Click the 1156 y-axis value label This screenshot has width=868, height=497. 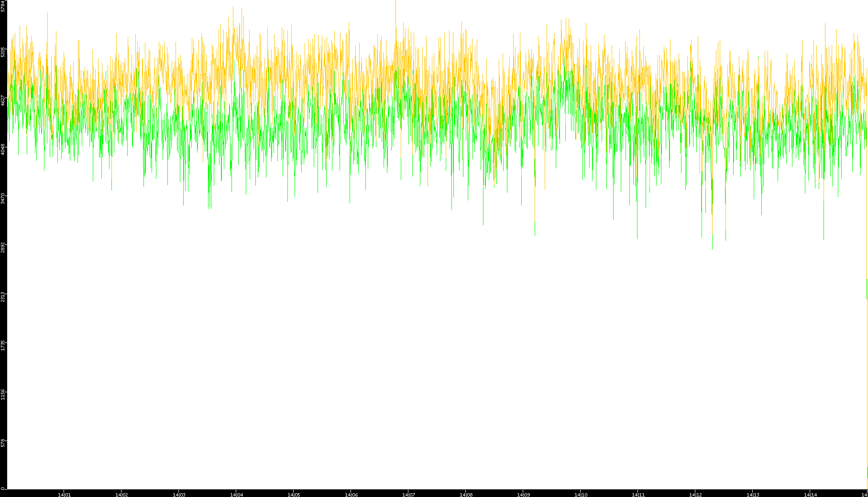pos(3,394)
